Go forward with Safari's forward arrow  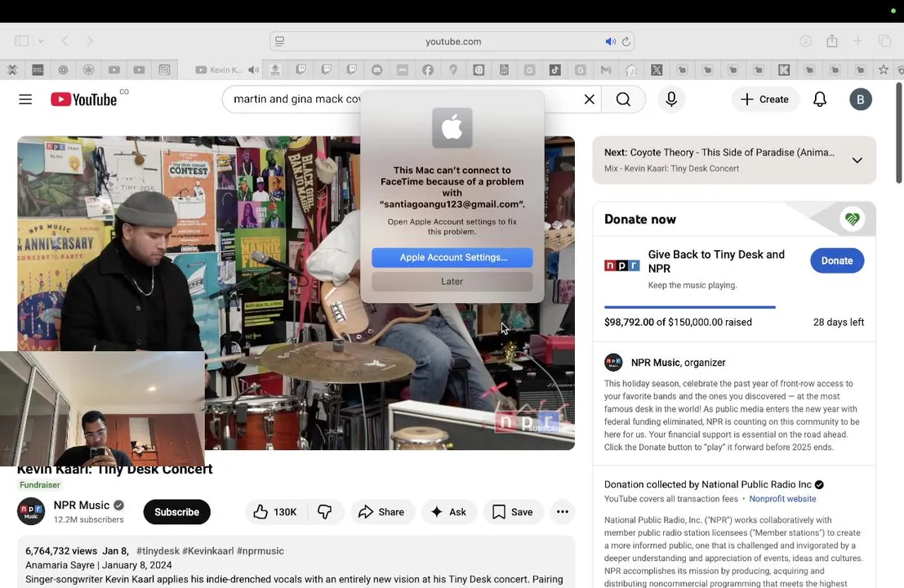click(x=90, y=41)
